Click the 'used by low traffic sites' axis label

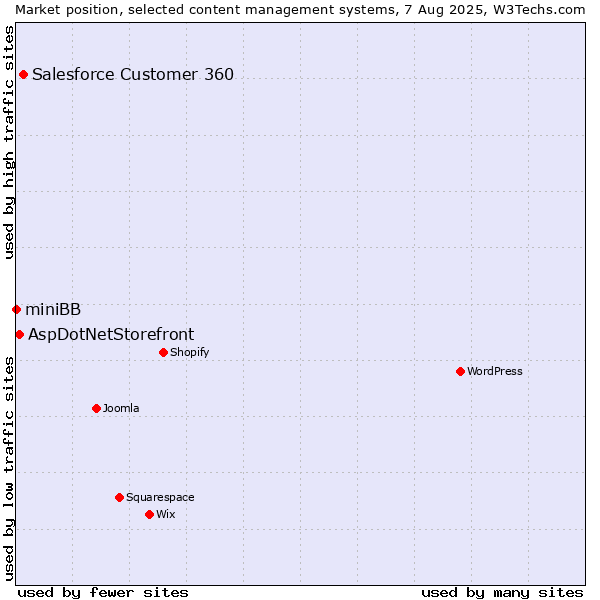[x=9, y=469]
